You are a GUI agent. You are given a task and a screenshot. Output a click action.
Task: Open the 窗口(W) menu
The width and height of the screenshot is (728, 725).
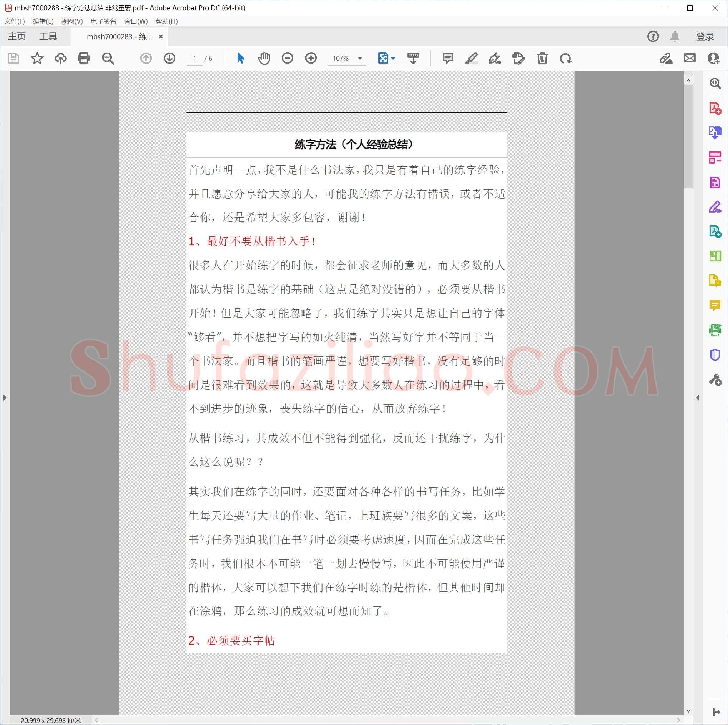[x=136, y=21]
